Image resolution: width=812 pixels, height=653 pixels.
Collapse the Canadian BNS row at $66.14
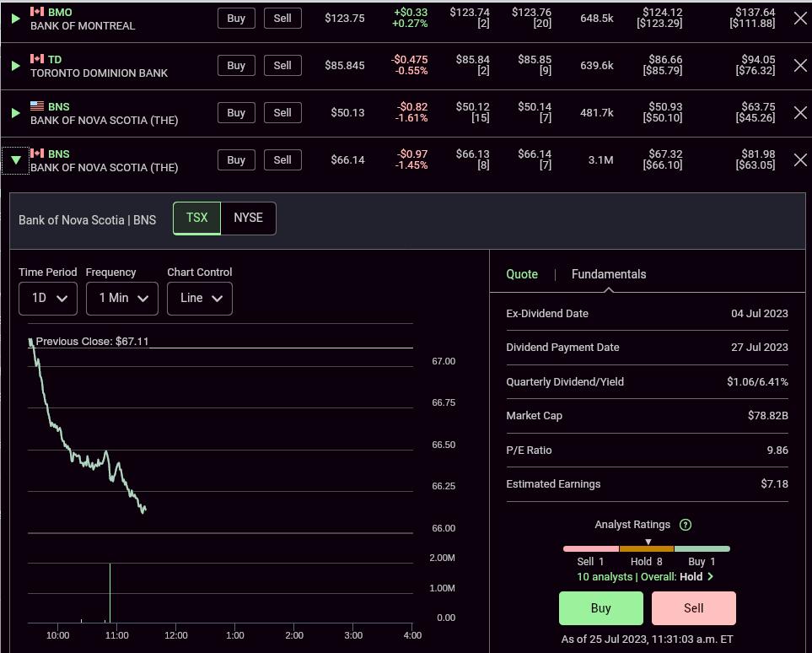15,160
